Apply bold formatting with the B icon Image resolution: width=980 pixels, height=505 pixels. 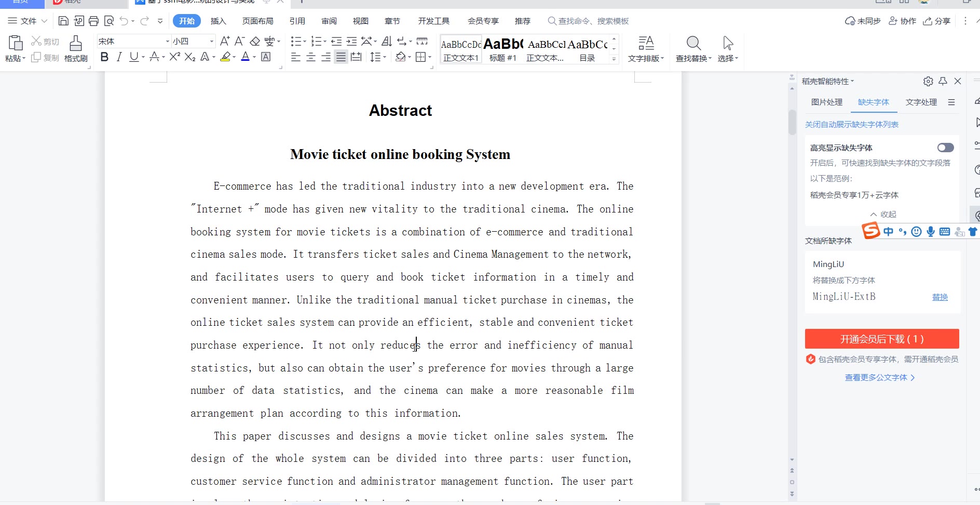point(104,57)
